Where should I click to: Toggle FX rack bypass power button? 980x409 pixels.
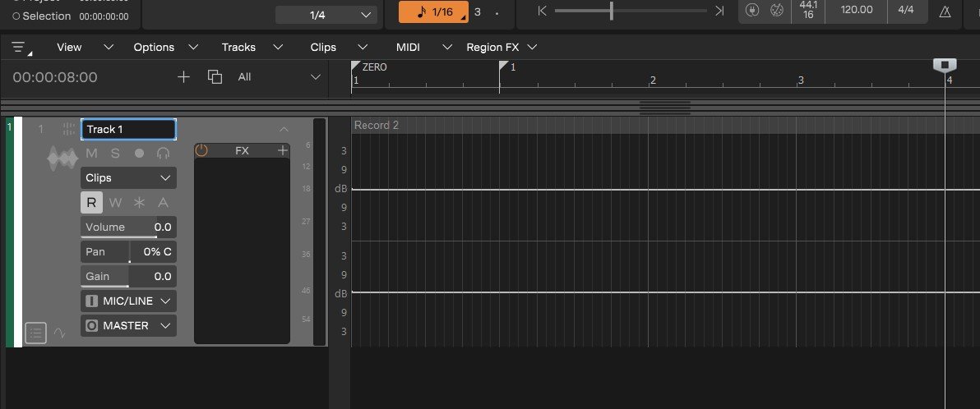(202, 150)
